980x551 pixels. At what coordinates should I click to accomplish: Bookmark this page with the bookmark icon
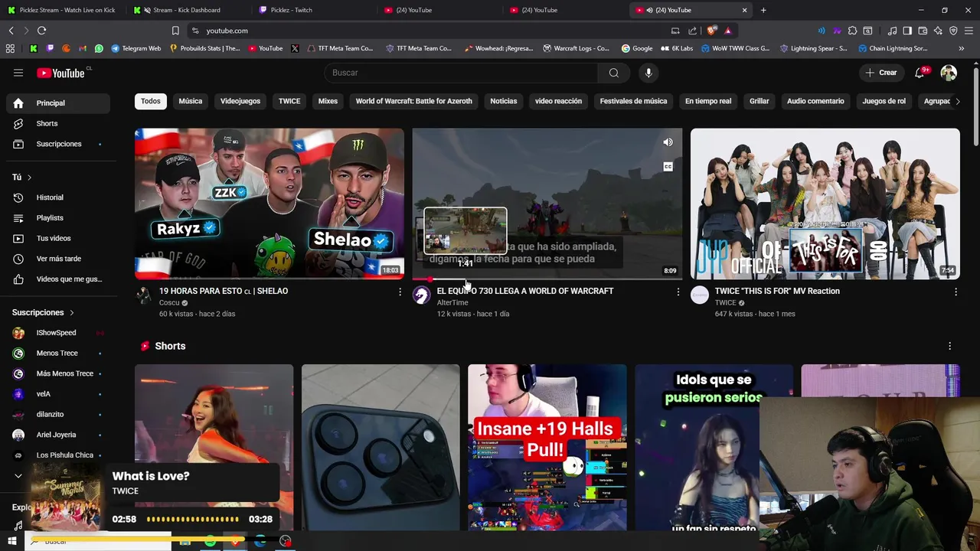click(175, 31)
